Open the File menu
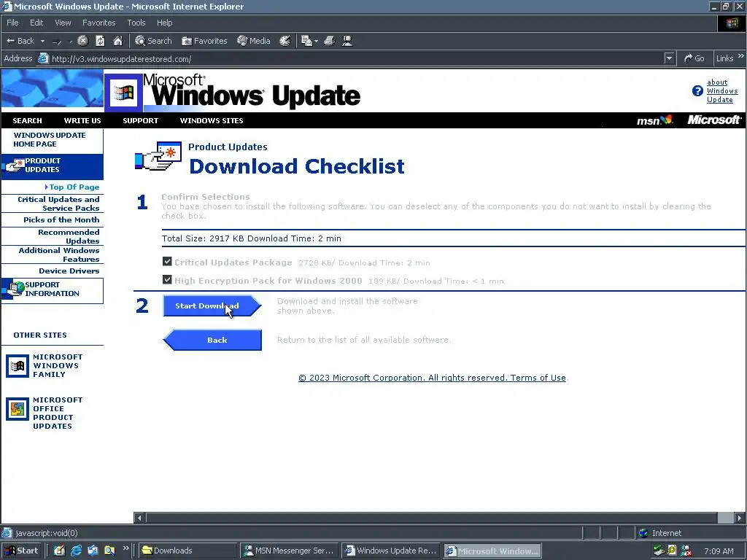This screenshot has width=747, height=560. (12, 23)
